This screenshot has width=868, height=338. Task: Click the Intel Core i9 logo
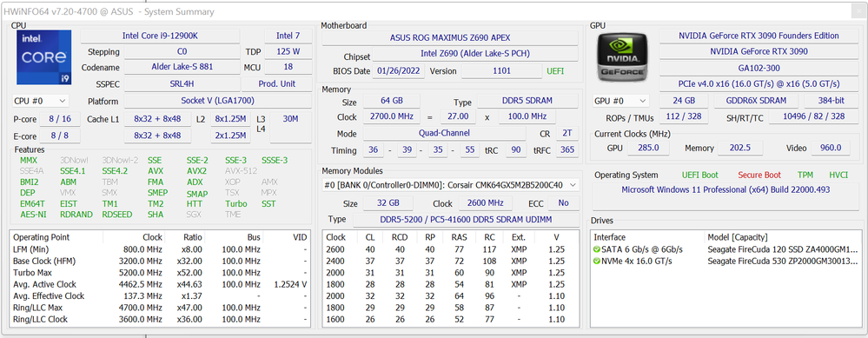[44, 57]
